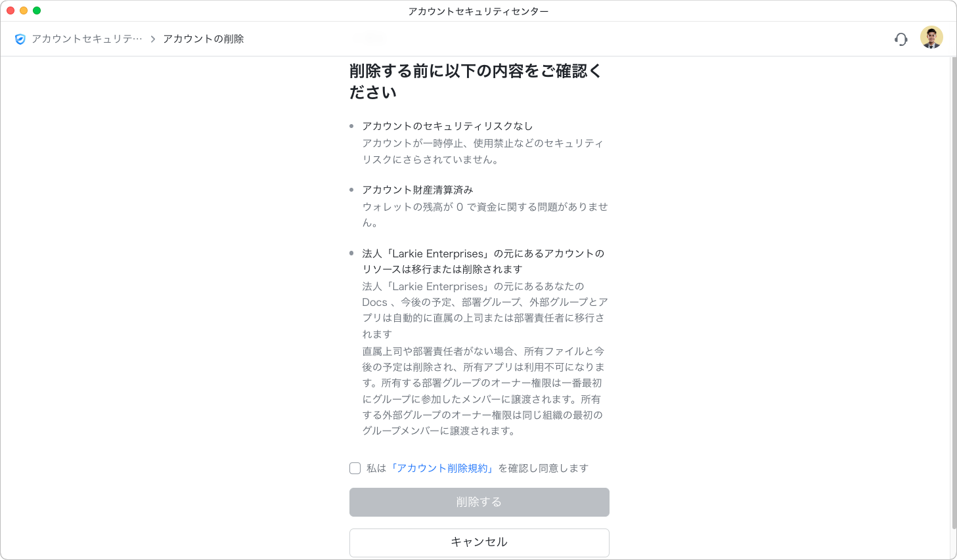Close the window with the red button
Image resolution: width=957 pixels, height=560 pixels.
[11, 11]
